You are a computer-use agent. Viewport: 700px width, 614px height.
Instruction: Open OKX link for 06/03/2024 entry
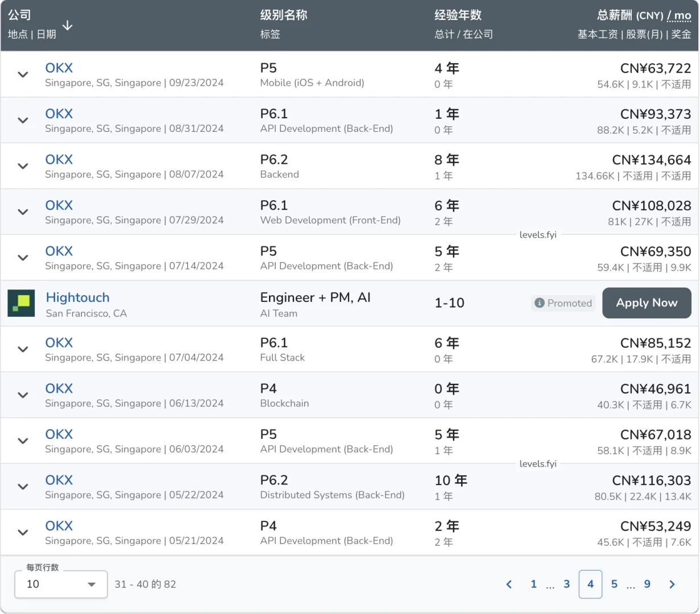59,434
